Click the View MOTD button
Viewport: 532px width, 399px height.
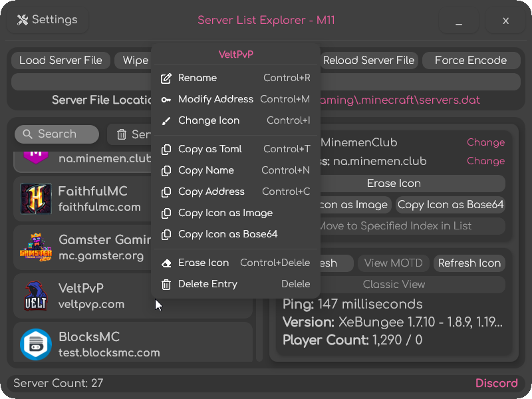394,263
